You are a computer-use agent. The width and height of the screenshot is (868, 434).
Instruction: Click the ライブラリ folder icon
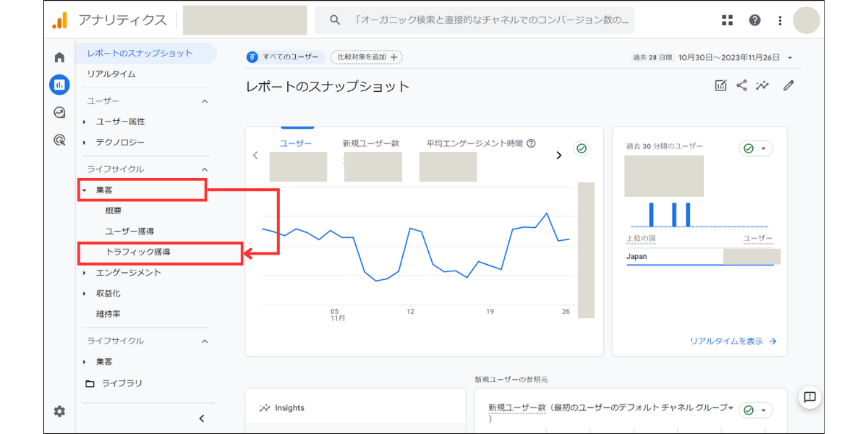[90, 383]
